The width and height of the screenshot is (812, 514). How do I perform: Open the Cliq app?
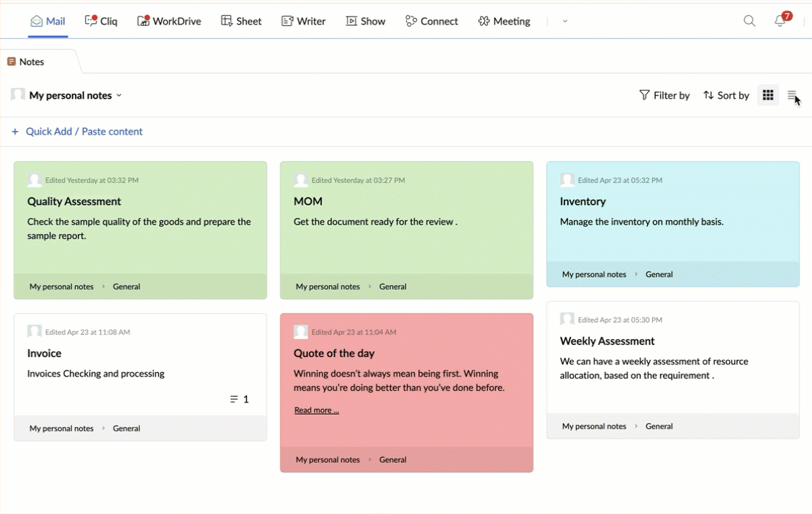tap(101, 21)
